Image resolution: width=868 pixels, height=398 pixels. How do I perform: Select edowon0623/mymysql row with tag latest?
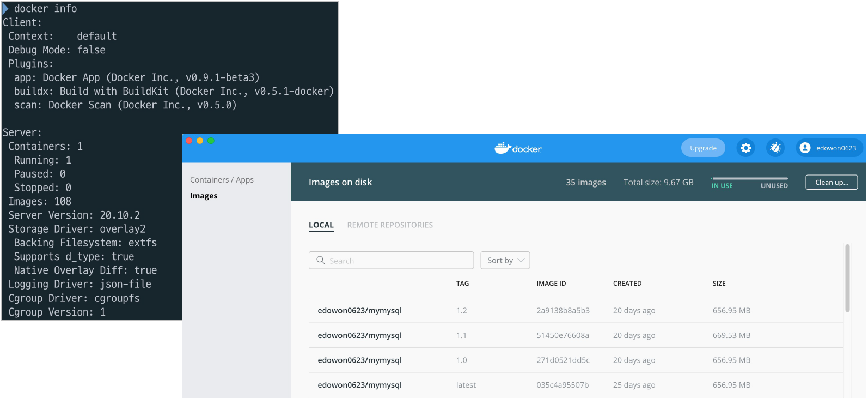[576, 385]
